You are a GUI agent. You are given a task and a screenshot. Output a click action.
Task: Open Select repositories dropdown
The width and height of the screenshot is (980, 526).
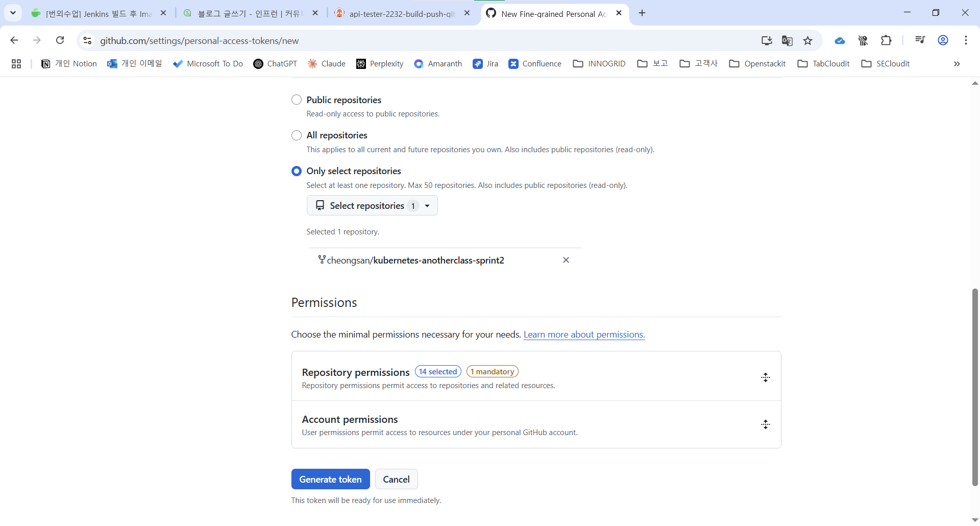(x=372, y=205)
